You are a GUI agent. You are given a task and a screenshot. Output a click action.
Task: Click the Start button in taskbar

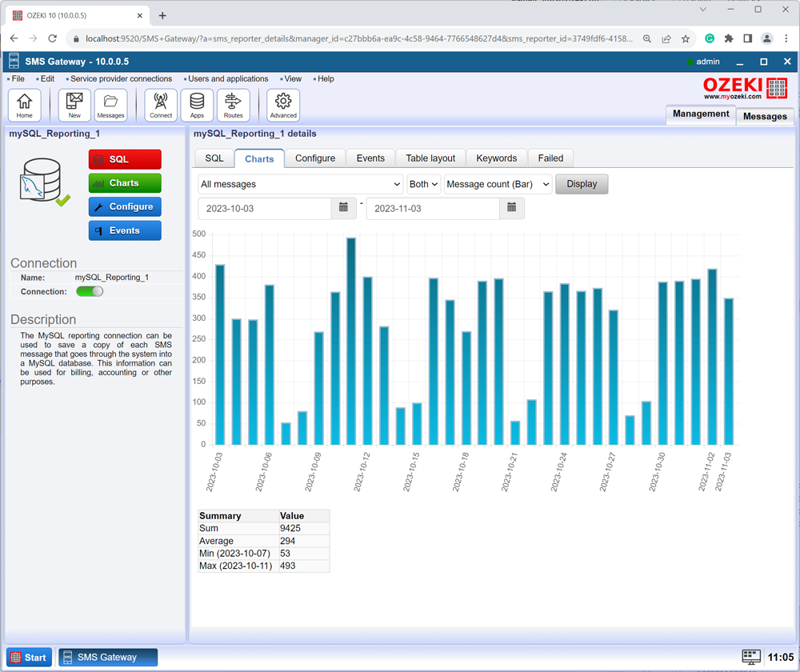coord(29,658)
